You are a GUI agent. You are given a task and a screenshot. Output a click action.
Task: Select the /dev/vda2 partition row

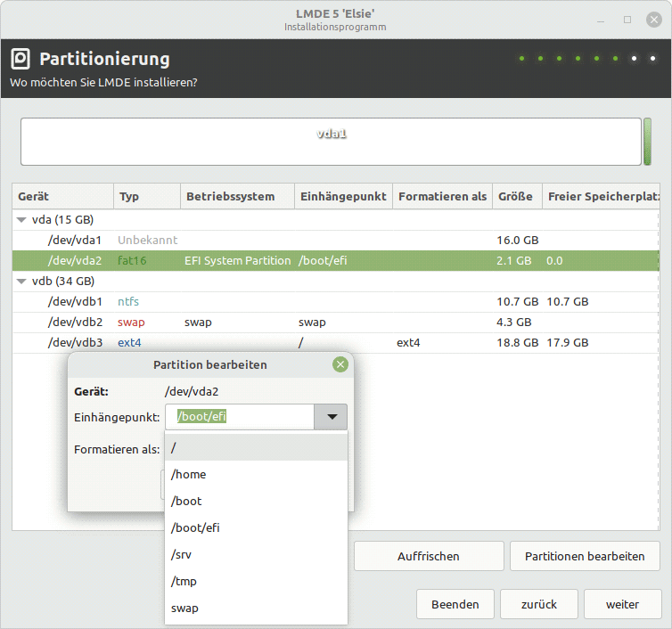pos(336,260)
